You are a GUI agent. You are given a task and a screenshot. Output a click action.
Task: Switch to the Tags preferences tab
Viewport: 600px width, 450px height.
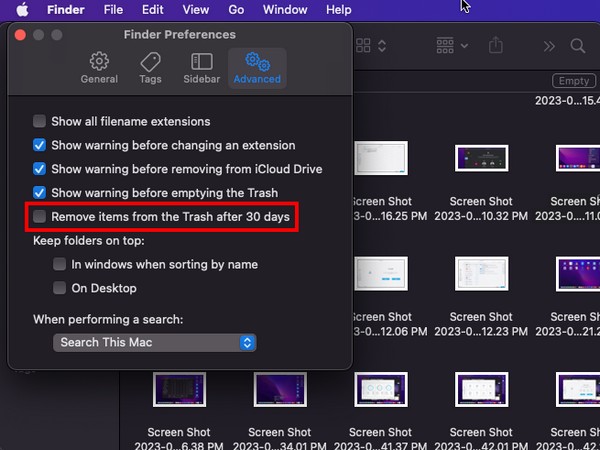pyautogui.click(x=150, y=68)
